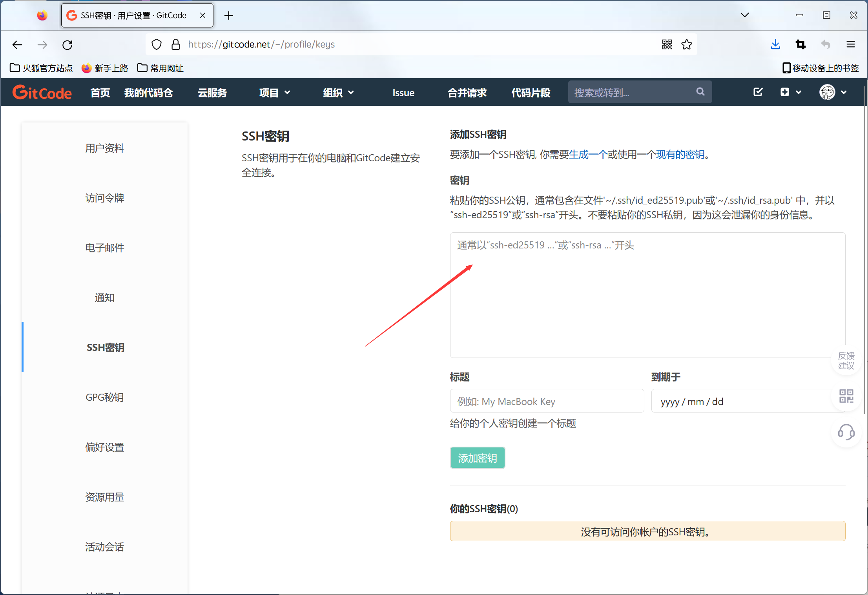The height and width of the screenshot is (595, 868).
Task: Bookmark this page with the star icon
Action: click(x=686, y=45)
